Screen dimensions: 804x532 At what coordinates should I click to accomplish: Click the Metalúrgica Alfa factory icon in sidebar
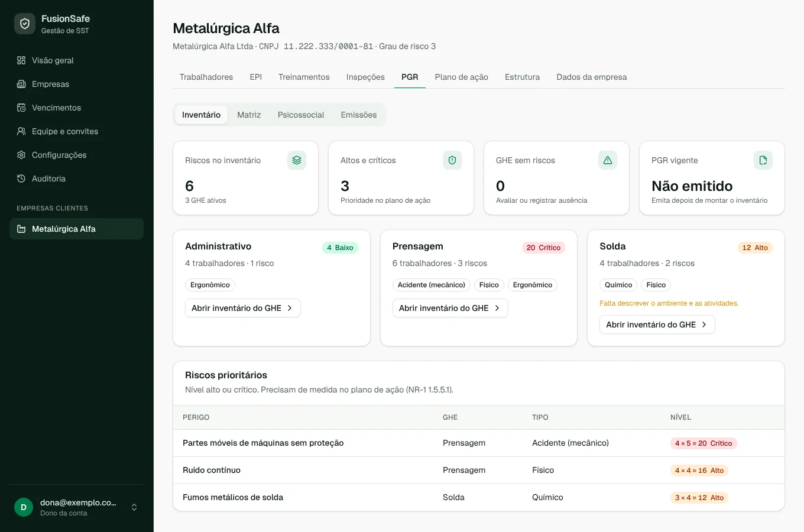pos(21,229)
